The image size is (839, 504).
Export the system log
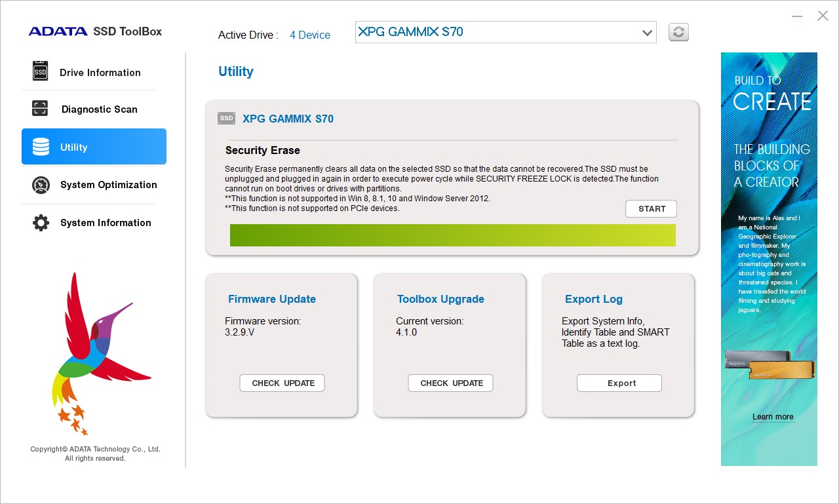pyautogui.click(x=619, y=383)
